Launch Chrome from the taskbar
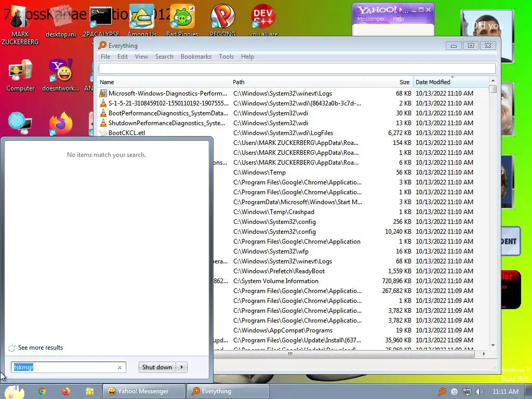Image resolution: width=532 pixels, height=399 pixels. click(x=42, y=392)
